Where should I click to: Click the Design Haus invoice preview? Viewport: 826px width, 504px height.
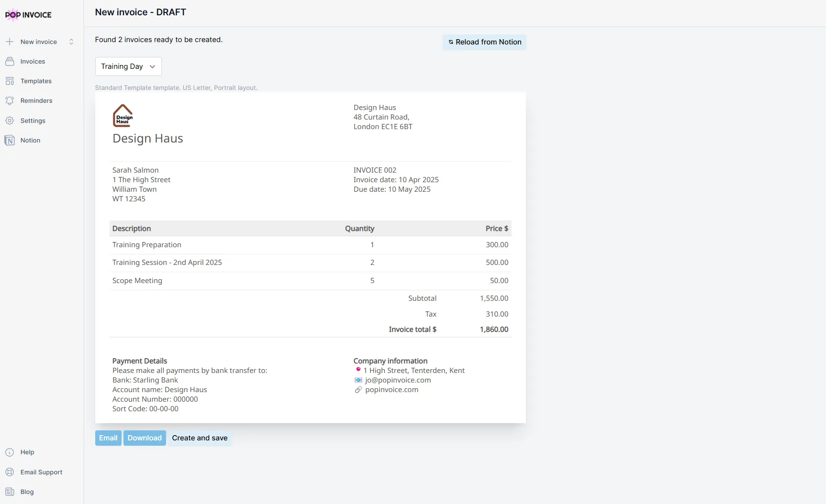point(311,258)
